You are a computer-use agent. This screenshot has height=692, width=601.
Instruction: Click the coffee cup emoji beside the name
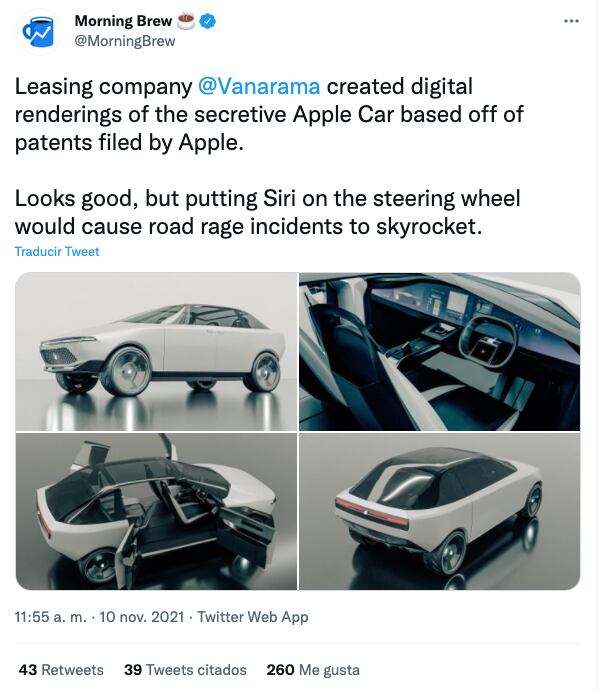click(188, 22)
